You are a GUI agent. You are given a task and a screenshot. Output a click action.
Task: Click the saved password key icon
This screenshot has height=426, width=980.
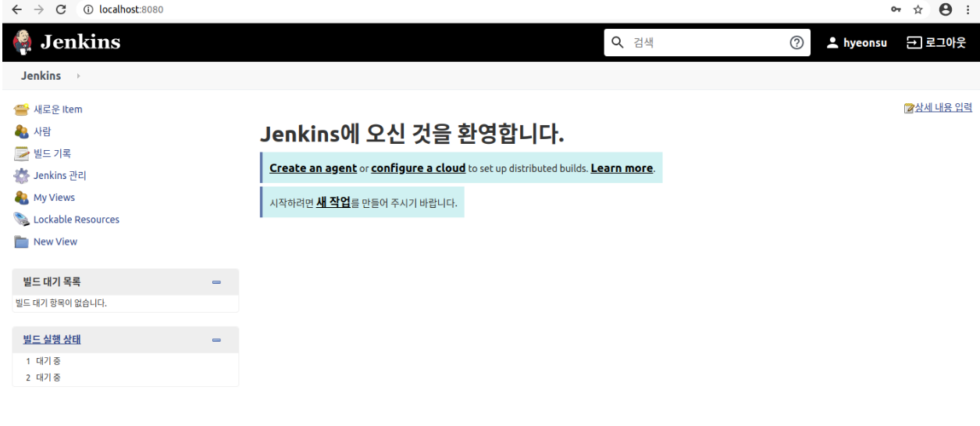point(896,9)
